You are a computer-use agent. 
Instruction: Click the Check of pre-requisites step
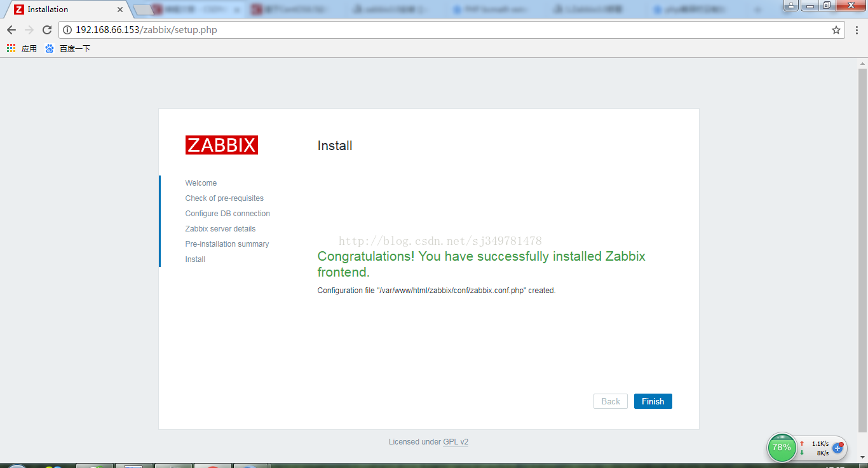[224, 198]
